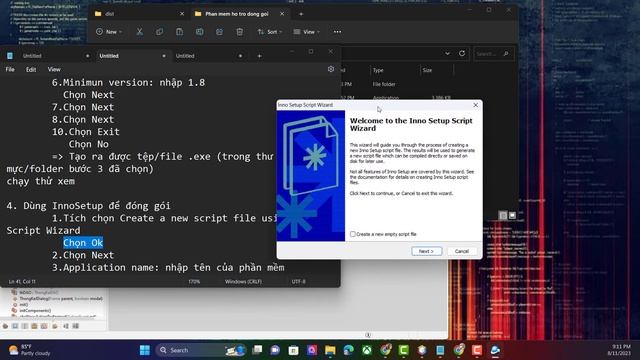This screenshot has height=360, width=640.
Task: Open the File menu in Notepad
Action: tap(10, 69)
